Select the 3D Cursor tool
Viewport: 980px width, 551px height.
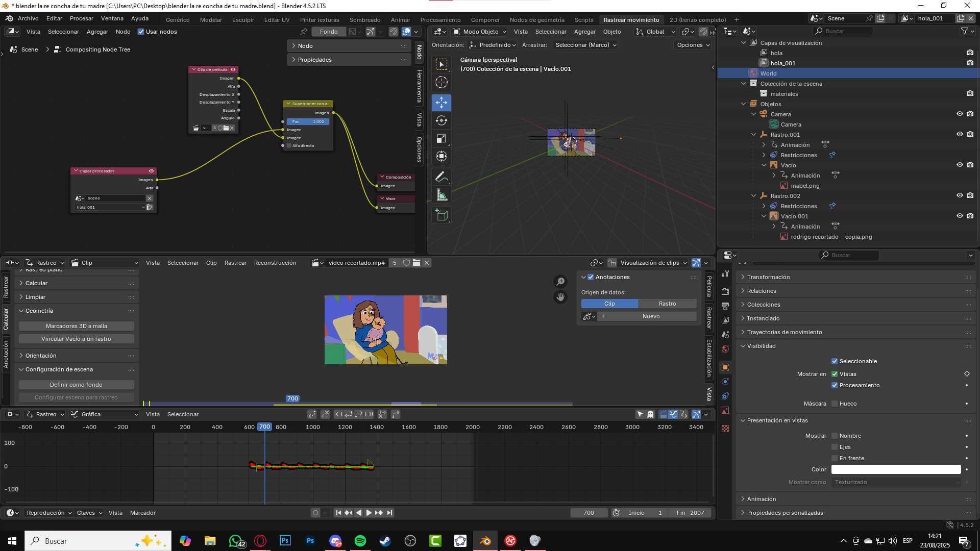pos(442,82)
